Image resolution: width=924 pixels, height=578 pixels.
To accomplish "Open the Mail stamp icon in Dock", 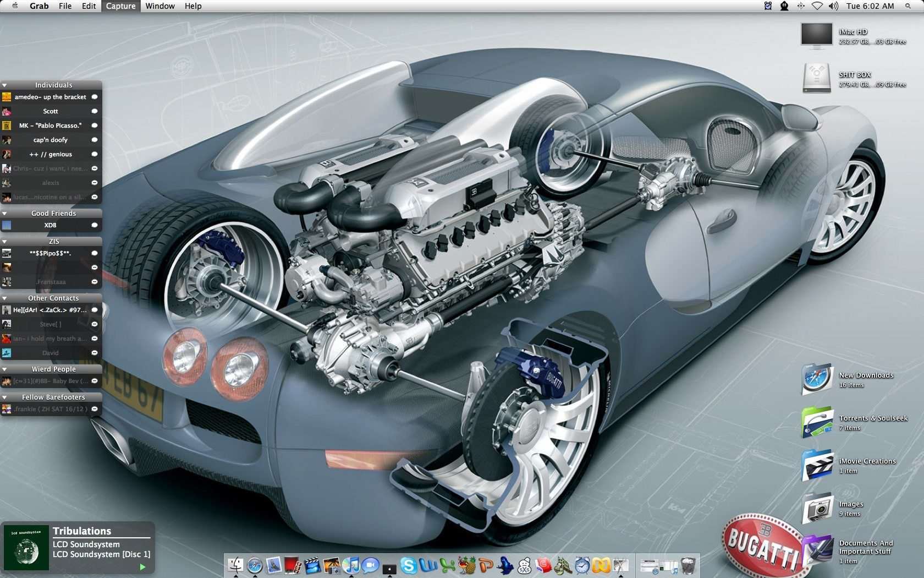I will point(274,565).
